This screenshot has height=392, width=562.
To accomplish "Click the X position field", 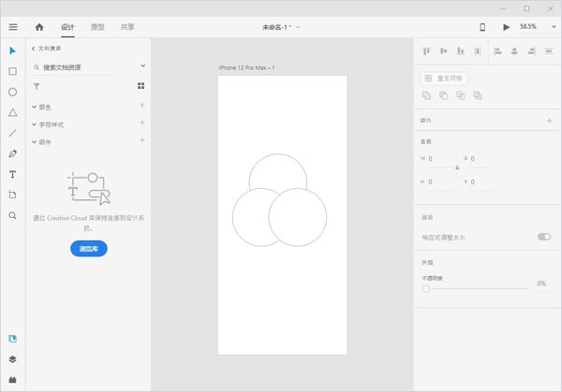I will 482,159.
